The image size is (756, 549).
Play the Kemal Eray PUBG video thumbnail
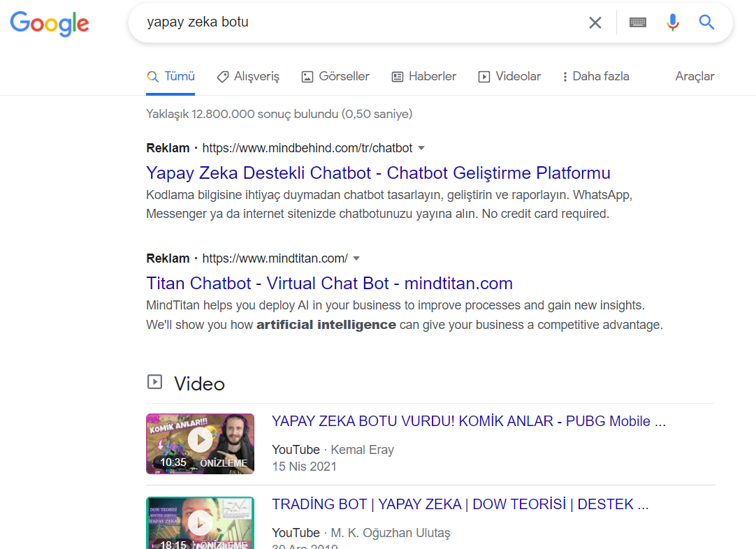(x=200, y=444)
